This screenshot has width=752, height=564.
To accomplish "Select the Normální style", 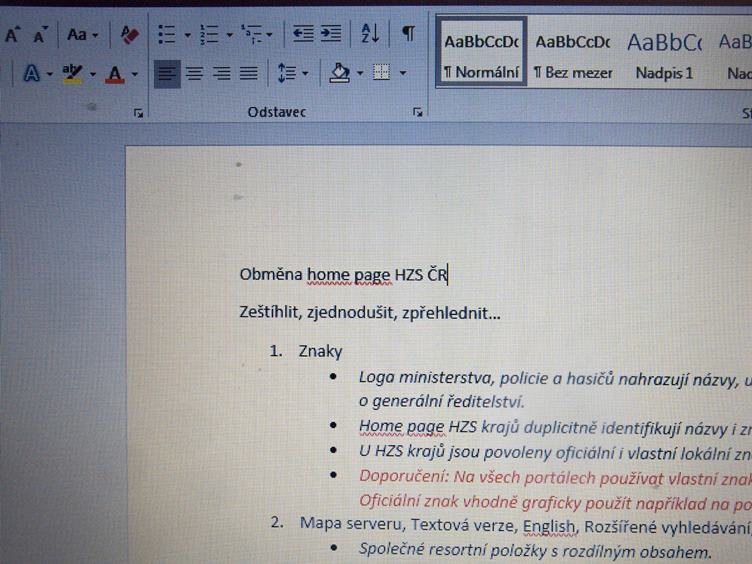I will point(482,52).
